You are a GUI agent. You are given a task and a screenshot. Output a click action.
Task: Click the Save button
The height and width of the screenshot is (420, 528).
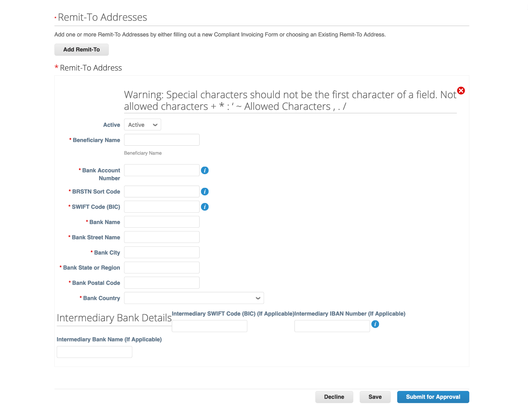(x=375, y=396)
